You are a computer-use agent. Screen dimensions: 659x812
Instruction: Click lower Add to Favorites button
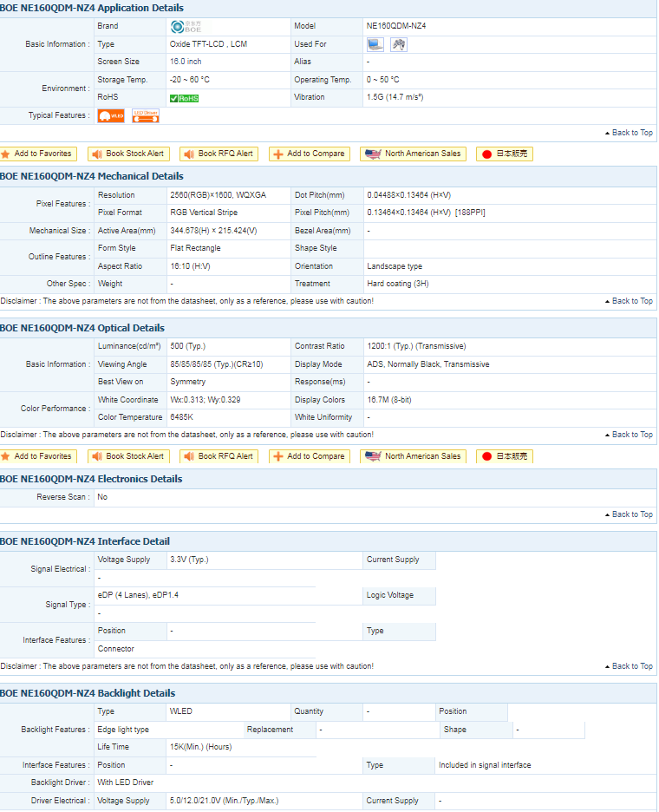click(38, 456)
